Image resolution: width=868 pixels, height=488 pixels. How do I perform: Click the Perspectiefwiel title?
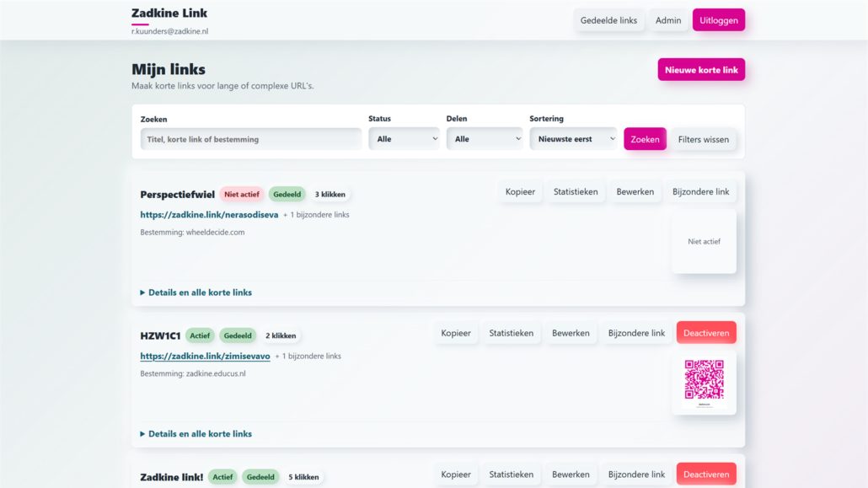177,195
